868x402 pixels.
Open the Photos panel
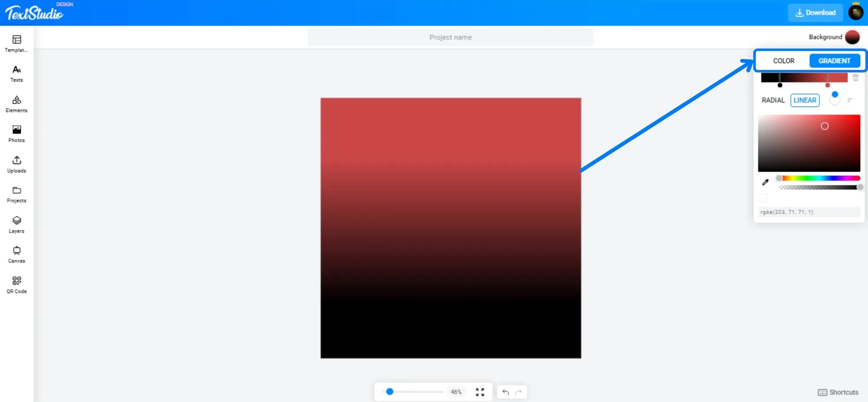click(x=16, y=134)
